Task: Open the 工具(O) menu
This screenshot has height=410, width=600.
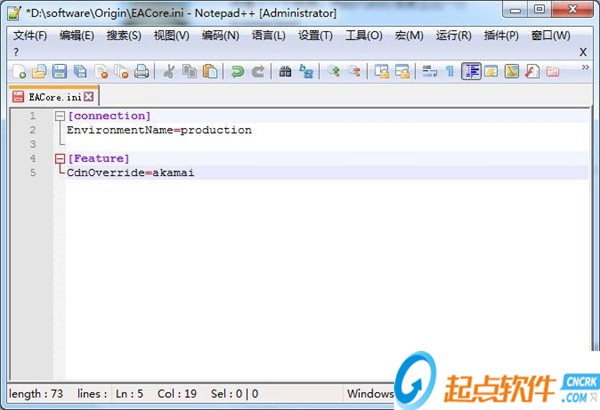Action: click(364, 36)
